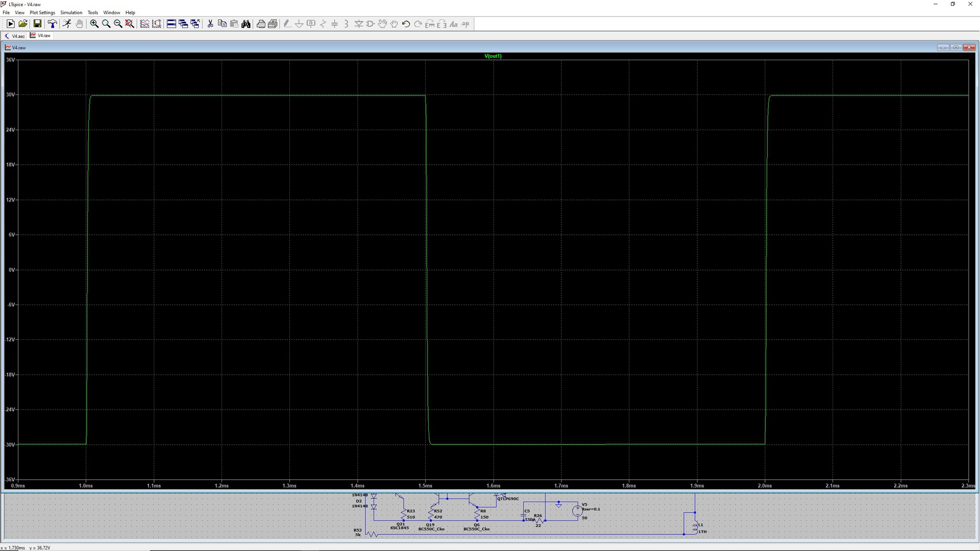Click the Find binoculars icon
The height and width of the screenshot is (551, 980).
pos(246,24)
